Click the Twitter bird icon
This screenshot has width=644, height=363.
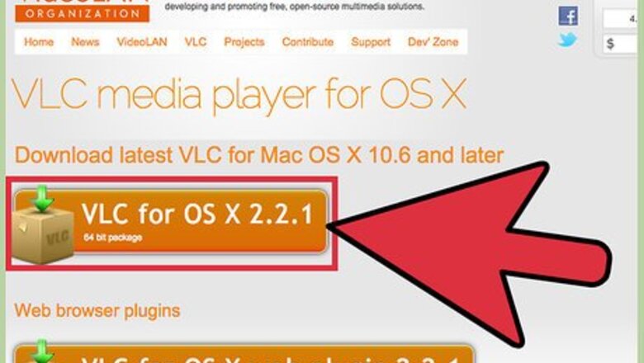567,40
